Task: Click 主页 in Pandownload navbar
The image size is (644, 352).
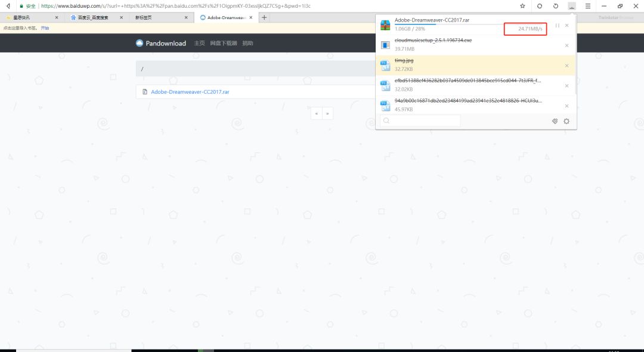Action: tap(199, 44)
